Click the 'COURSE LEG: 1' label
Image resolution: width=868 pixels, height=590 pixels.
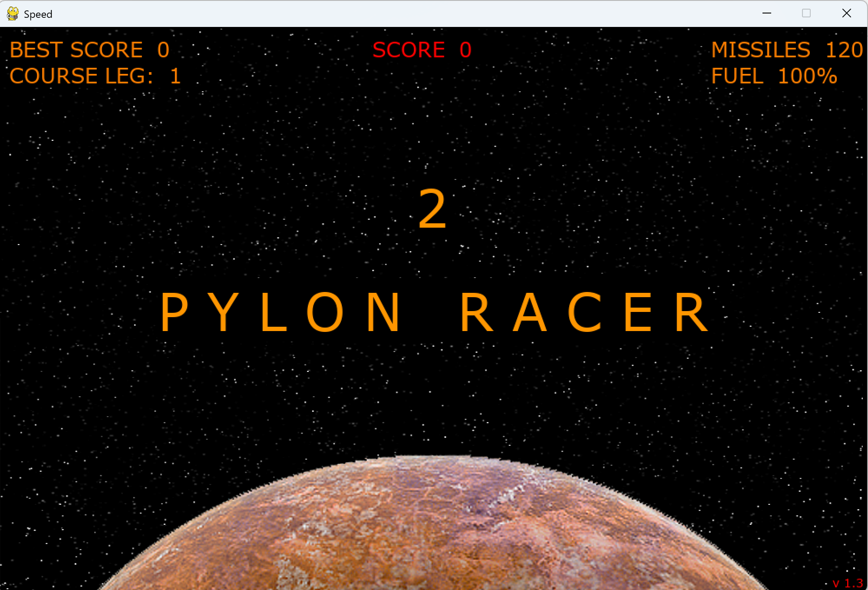tap(95, 76)
